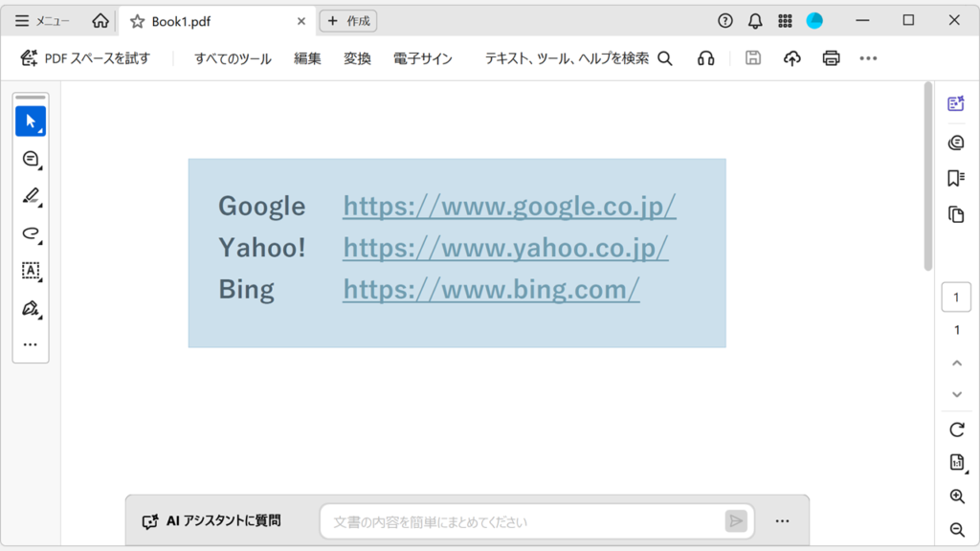Close the Book1.pdf tab
The image size is (980, 551).
(301, 21)
